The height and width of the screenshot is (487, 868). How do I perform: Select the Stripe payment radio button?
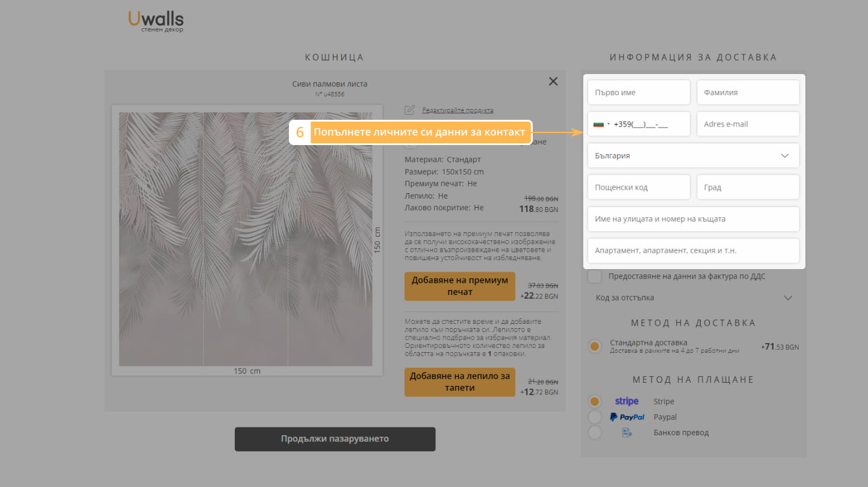[x=595, y=402]
